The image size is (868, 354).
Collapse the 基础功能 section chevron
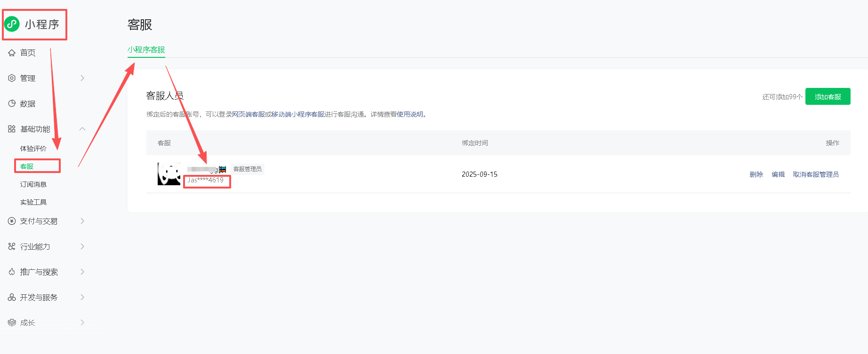click(x=82, y=129)
